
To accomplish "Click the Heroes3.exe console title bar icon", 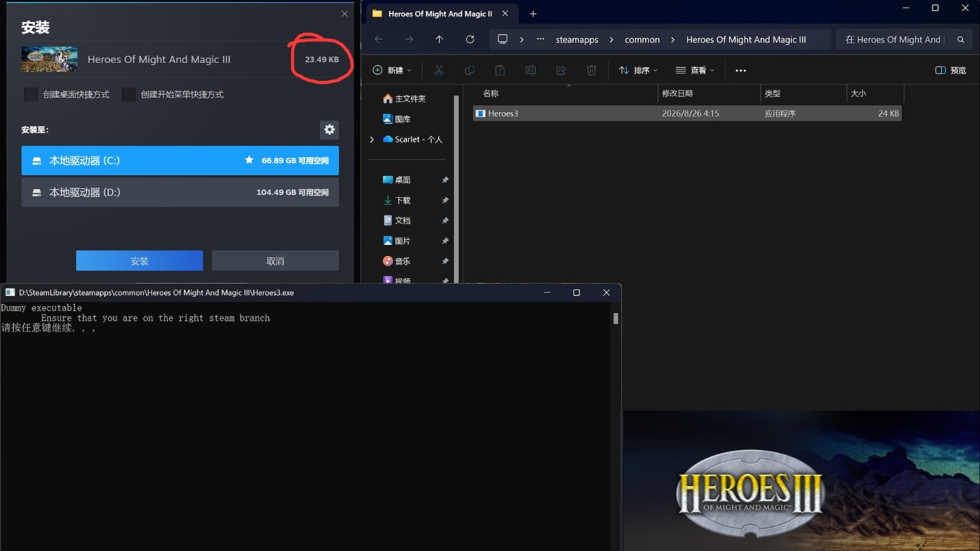I will [10, 293].
